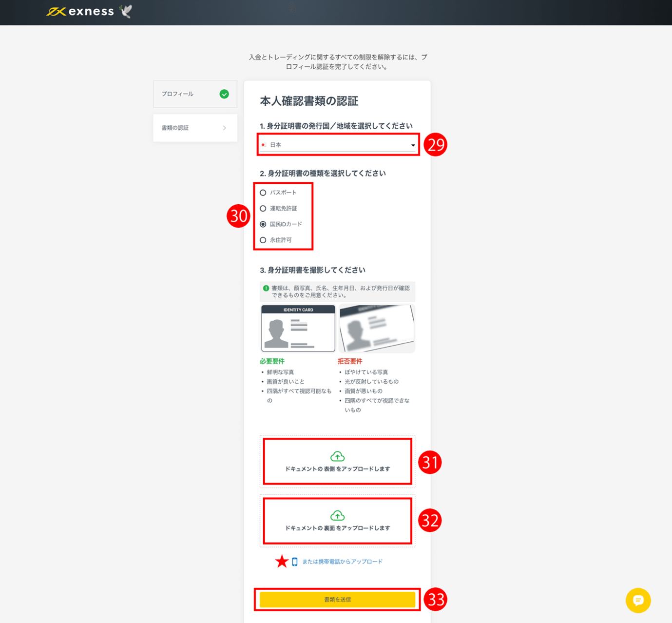Click the clear IDENTITY CARD sample image
This screenshot has width=672, height=623.
[x=298, y=329]
